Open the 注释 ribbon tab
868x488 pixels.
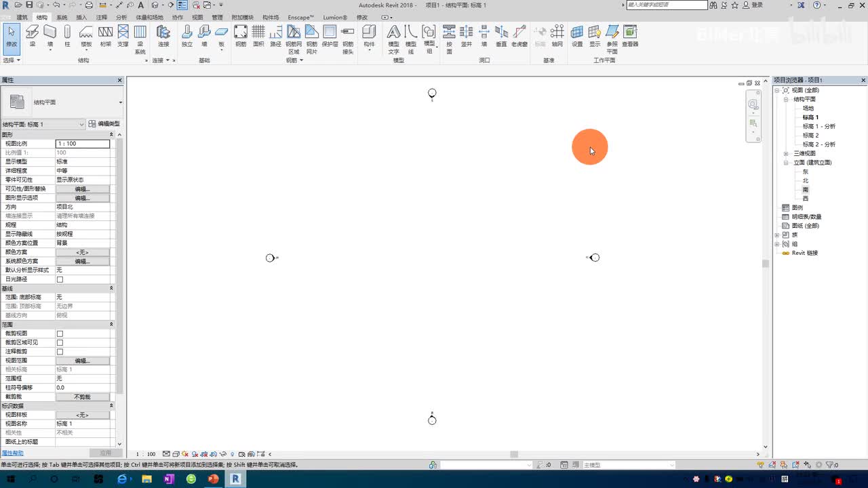(102, 17)
